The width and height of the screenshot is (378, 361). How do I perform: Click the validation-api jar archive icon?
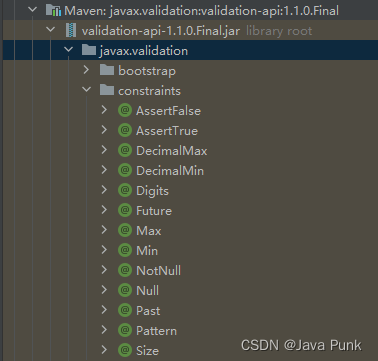[x=71, y=31]
